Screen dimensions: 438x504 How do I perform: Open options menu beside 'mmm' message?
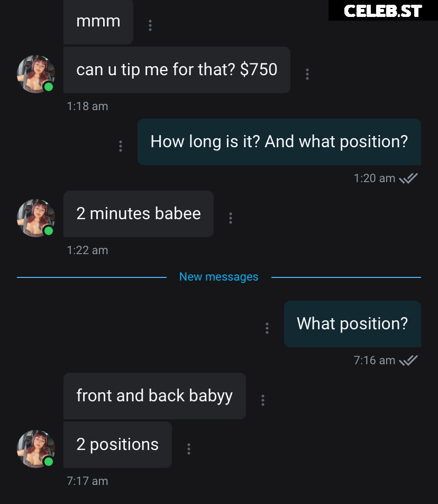tap(150, 25)
